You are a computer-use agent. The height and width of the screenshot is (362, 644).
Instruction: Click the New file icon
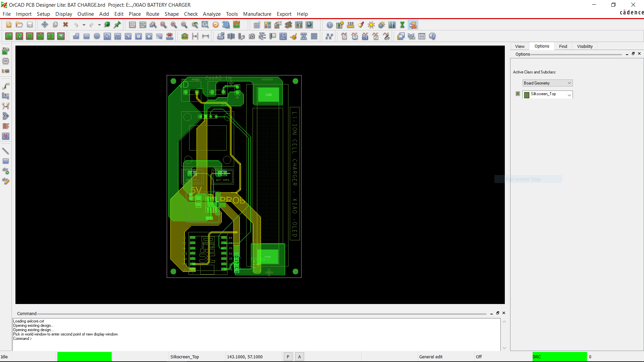(x=9, y=24)
